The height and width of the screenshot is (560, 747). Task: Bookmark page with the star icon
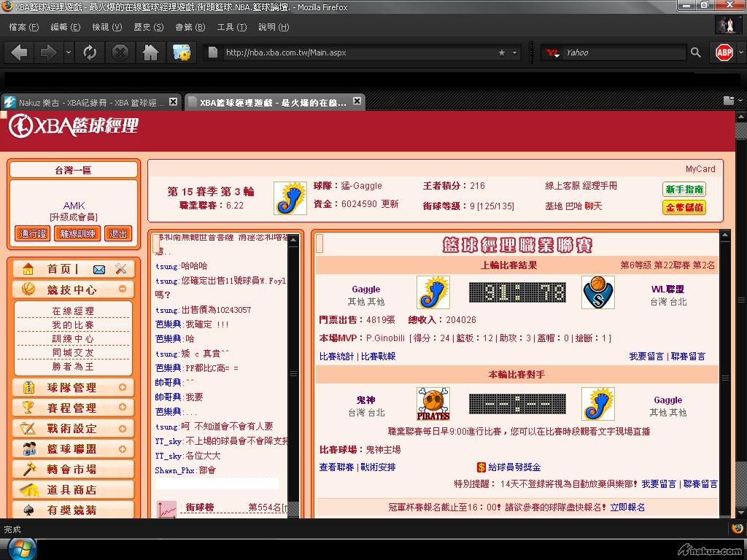point(501,52)
